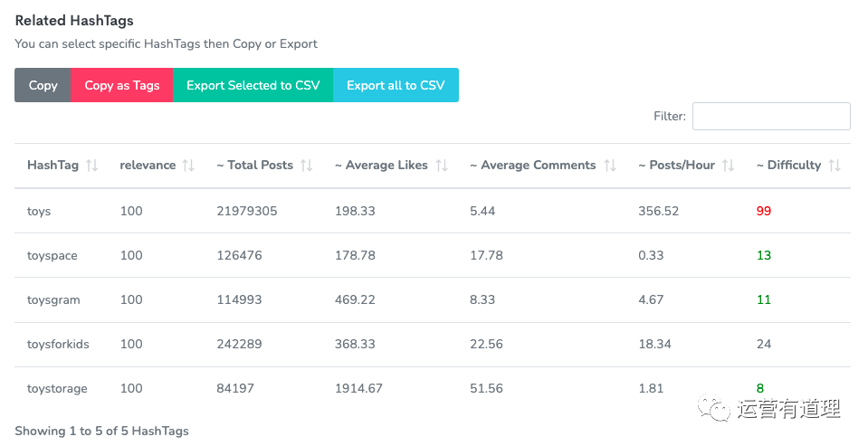868x446 pixels.
Task: Sort by Average Likes arrow icon
Action: tap(441, 166)
